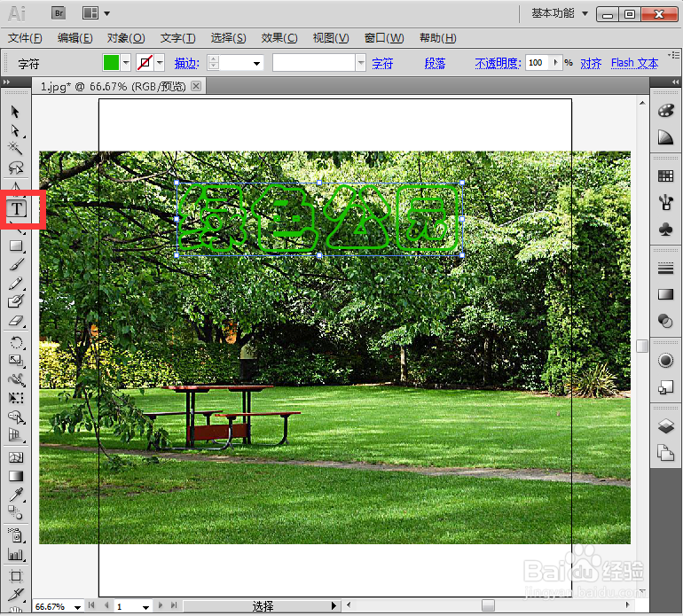Image resolution: width=683 pixels, height=616 pixels.
Task: Select the Gradient tool in toolbox
Action: pyautogui.click(x=16, y=476)
